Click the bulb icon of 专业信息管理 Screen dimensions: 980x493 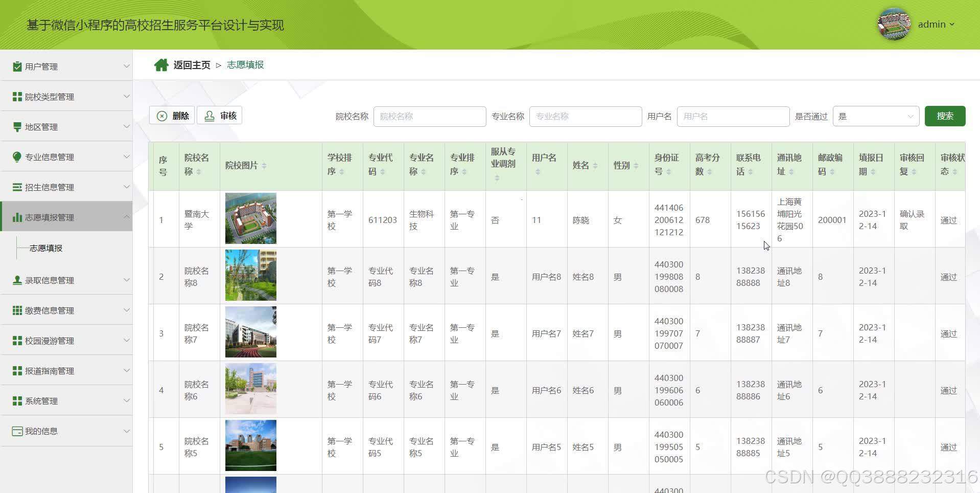17,157
